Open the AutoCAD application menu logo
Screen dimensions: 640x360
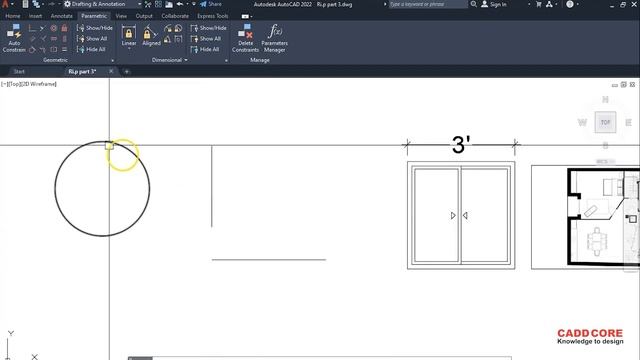pos(5,4)
